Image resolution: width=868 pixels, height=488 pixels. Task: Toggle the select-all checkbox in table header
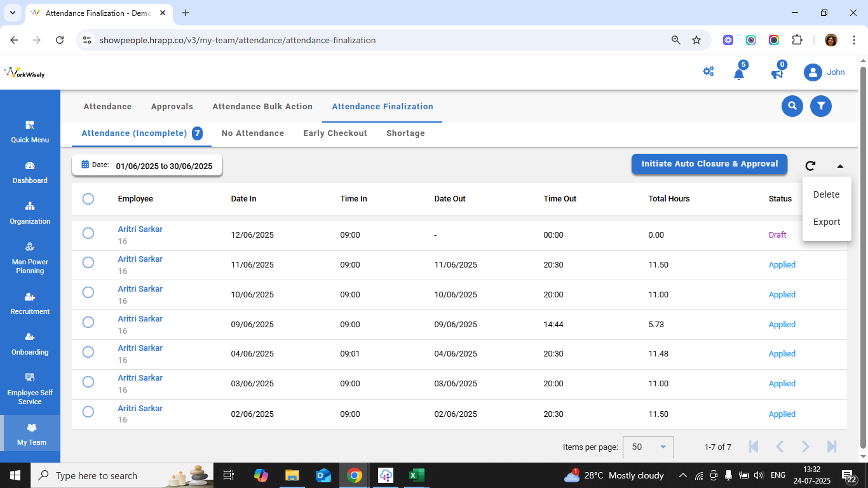coord(88,199)
